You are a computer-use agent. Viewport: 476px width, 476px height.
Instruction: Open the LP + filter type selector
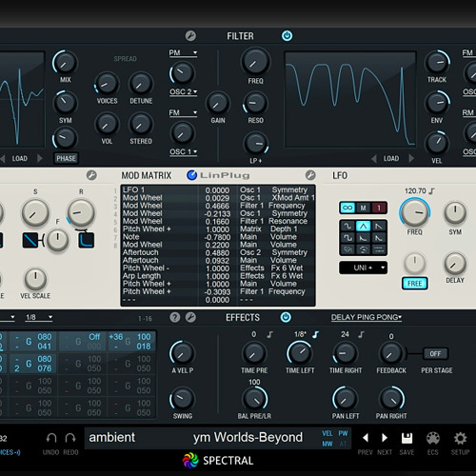tap(255, 161)
